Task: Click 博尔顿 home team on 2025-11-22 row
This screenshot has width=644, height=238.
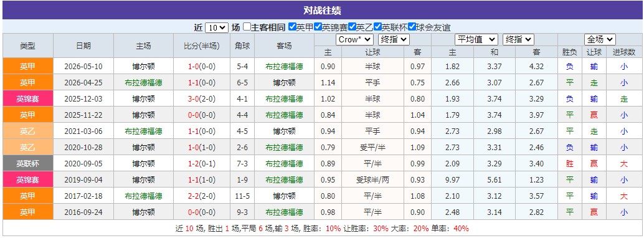Action: (143, 115)
